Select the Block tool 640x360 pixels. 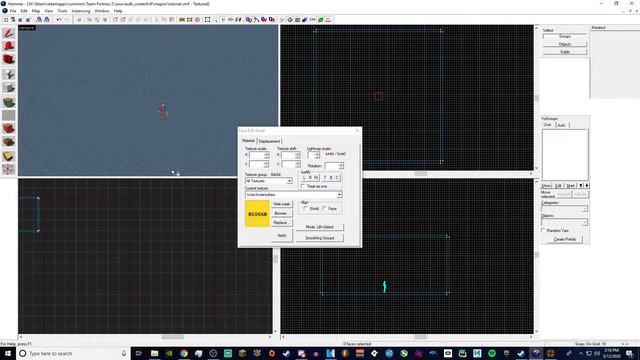click(9, 88)
